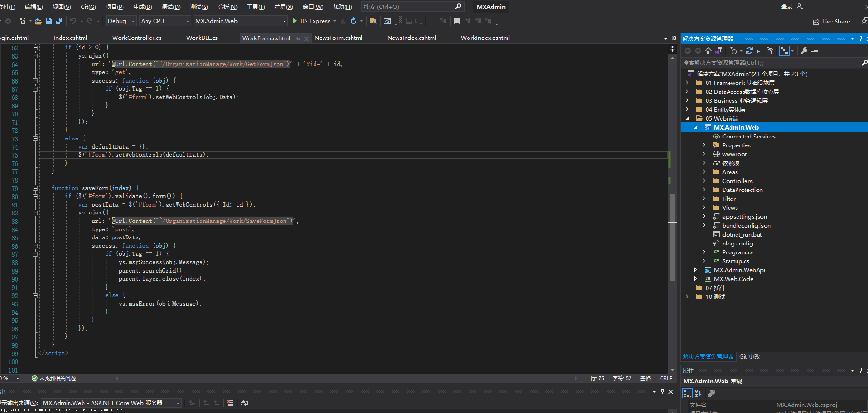Image resolution: width=868 pixels, height=413 pixels.
Task: Click the Categorized icon in Properties panel
Action: point(687,393)
